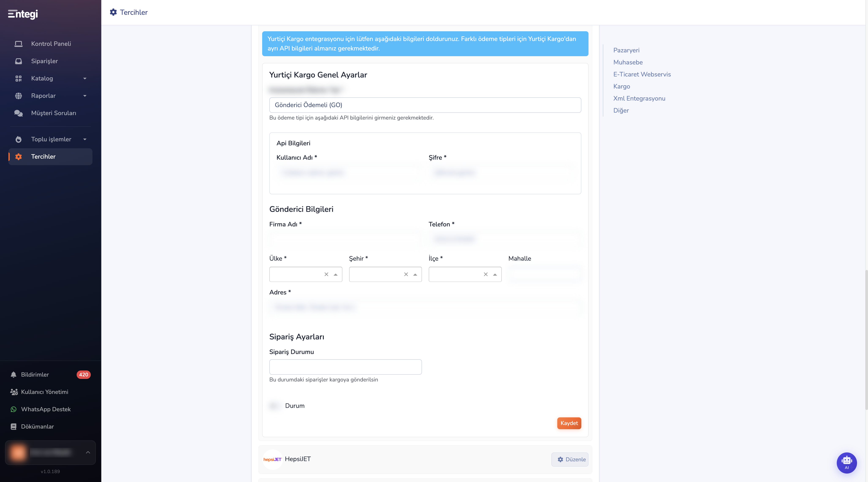Click the Kontrol Paneli laptop icon

19,44
